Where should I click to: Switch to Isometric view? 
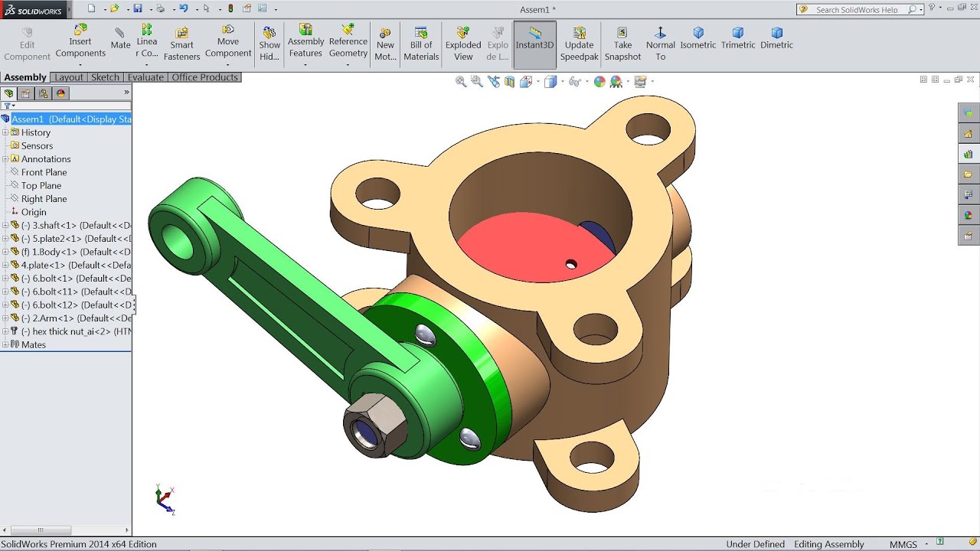(x=698, y=38)
